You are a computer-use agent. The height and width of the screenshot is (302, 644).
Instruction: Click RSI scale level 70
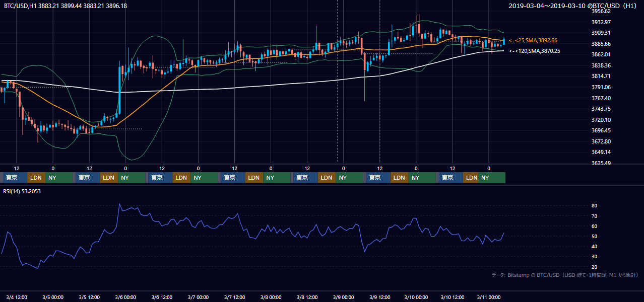[594, 216]
